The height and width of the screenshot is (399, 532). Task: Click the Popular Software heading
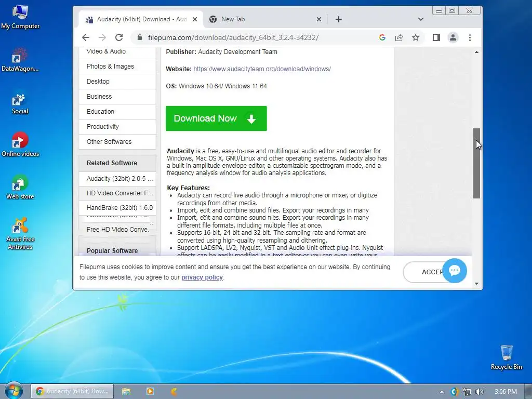click(112, 251)
